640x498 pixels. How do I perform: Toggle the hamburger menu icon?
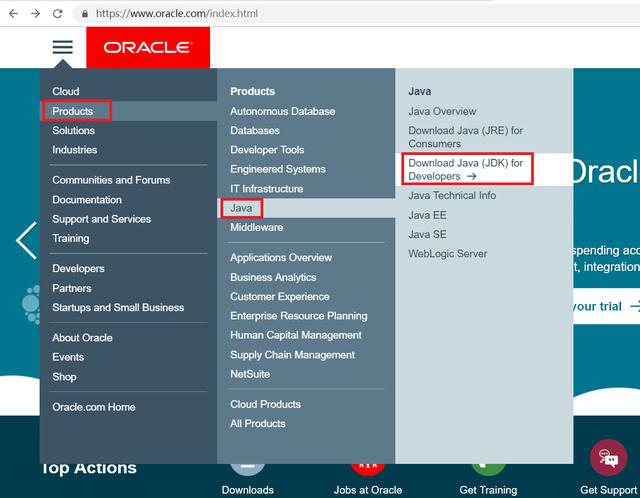pos(62,47)
